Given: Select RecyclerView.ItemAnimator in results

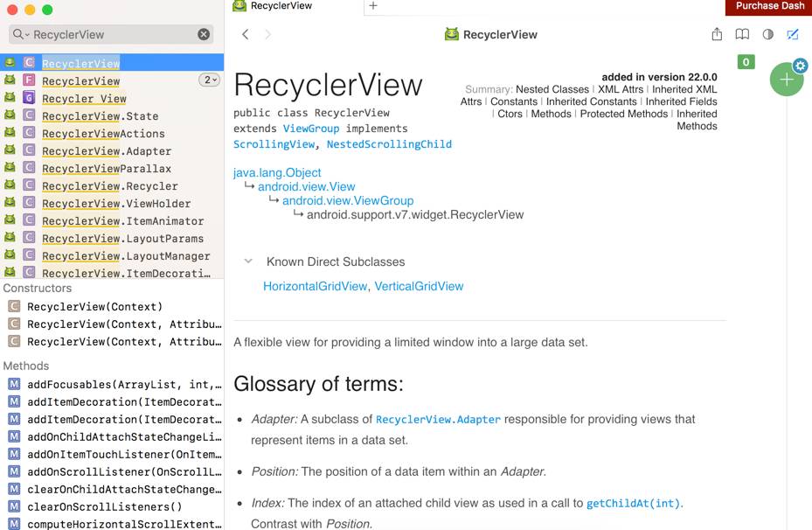Looking at the screenshot, I should click(x=112, y=220).
